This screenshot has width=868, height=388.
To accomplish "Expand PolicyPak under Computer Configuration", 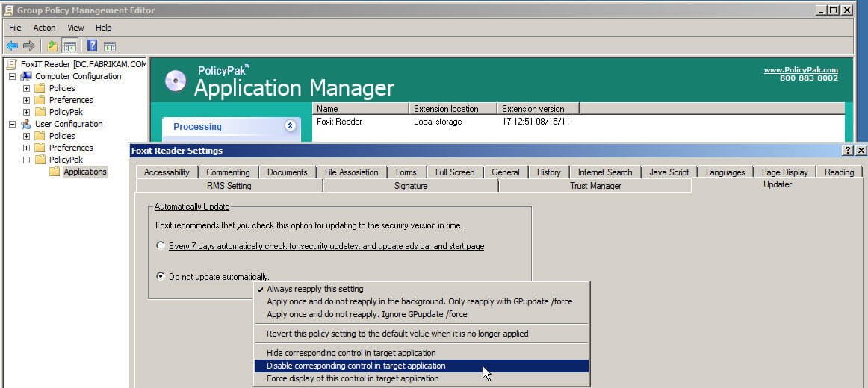I will coord(26,112).
